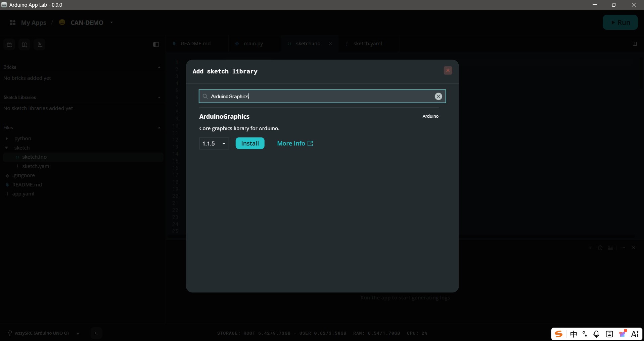644x341 pixels.
Task: Click the clear console logs icon
Action: click(x=610, y=248)
